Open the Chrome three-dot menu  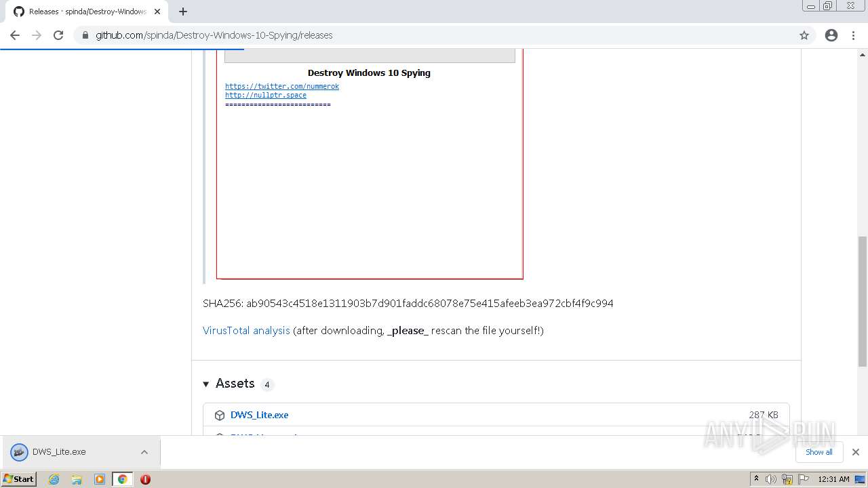click(854, 35)
